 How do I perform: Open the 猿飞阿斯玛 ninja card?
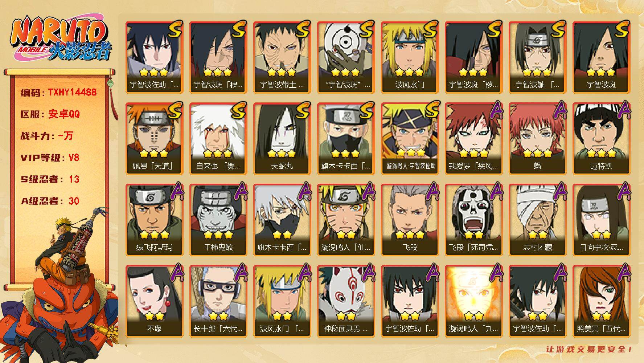[x=154, y=220]
